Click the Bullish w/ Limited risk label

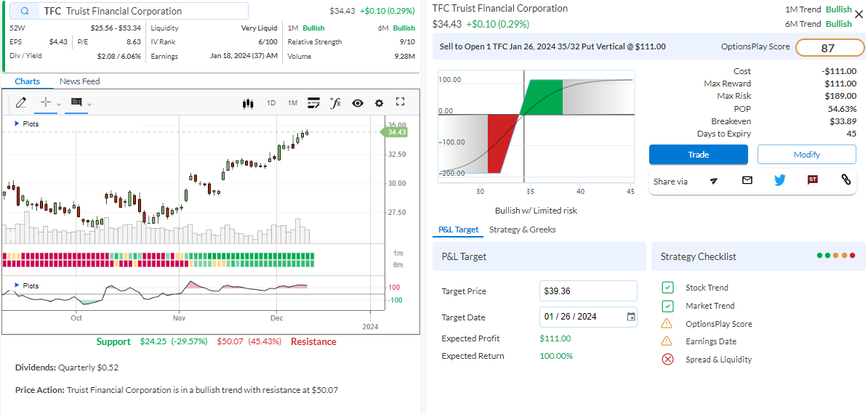536,211
